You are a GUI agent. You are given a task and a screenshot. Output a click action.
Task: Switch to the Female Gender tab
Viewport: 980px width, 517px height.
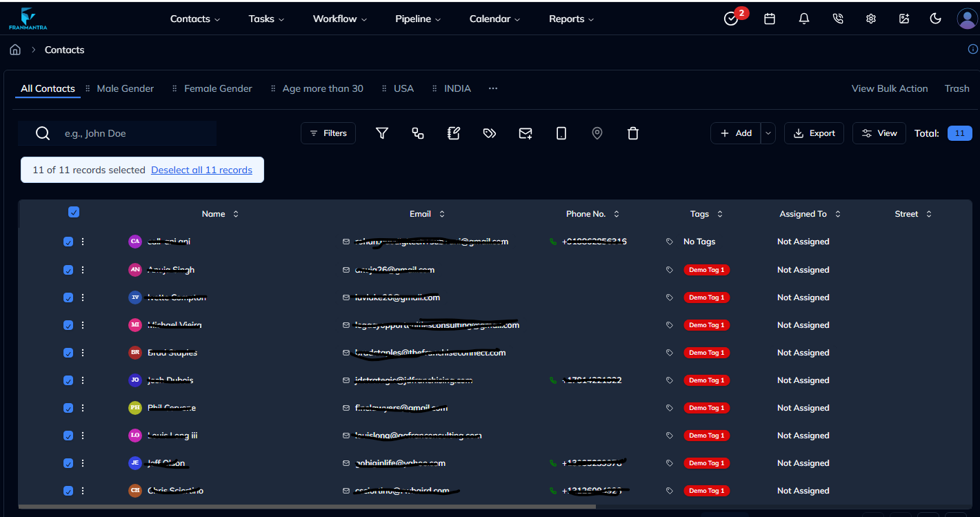click(x=218, y=88)
